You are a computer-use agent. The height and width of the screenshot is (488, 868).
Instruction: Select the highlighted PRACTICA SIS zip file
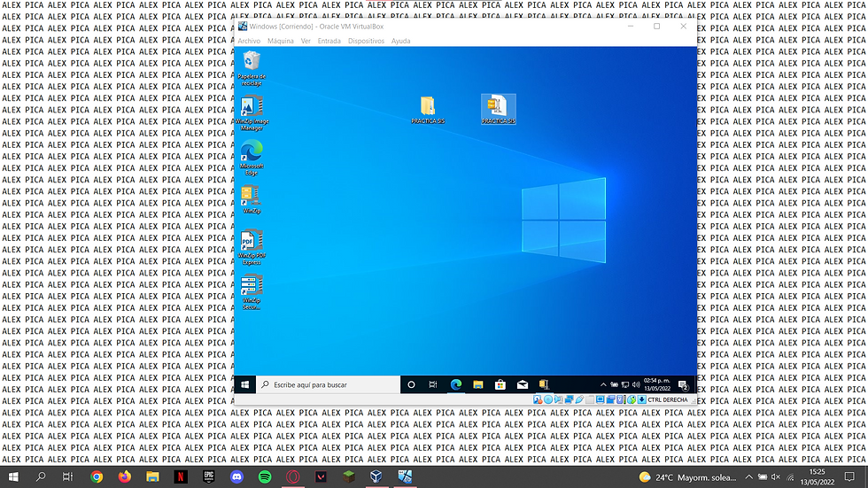click(498, 110)
